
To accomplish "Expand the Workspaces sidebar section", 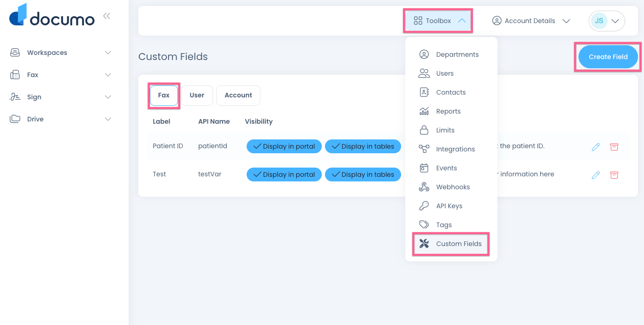I will coord(61,53).
